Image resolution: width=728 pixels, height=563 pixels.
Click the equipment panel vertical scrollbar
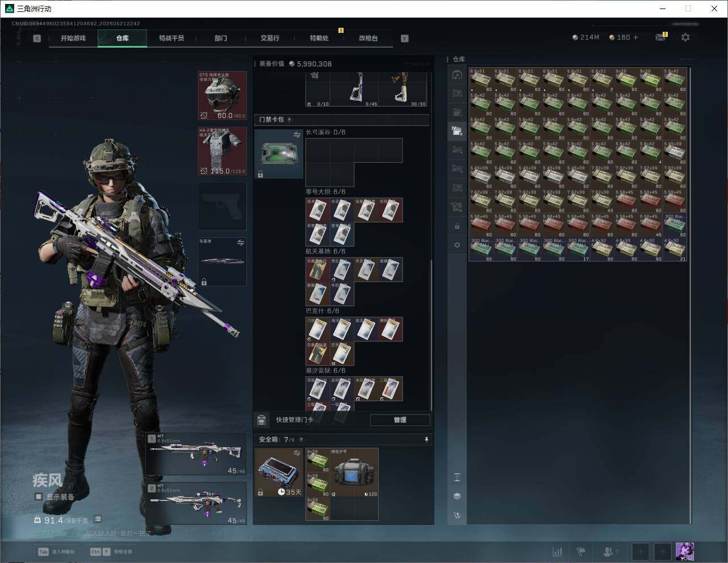(x=432, y=335)
